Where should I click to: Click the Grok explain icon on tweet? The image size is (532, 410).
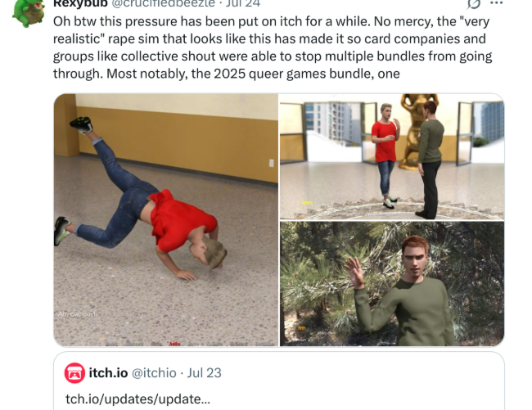click(474, 3)
